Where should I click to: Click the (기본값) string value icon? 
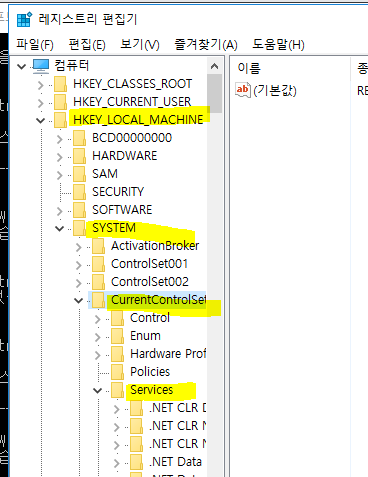(243, 90)
